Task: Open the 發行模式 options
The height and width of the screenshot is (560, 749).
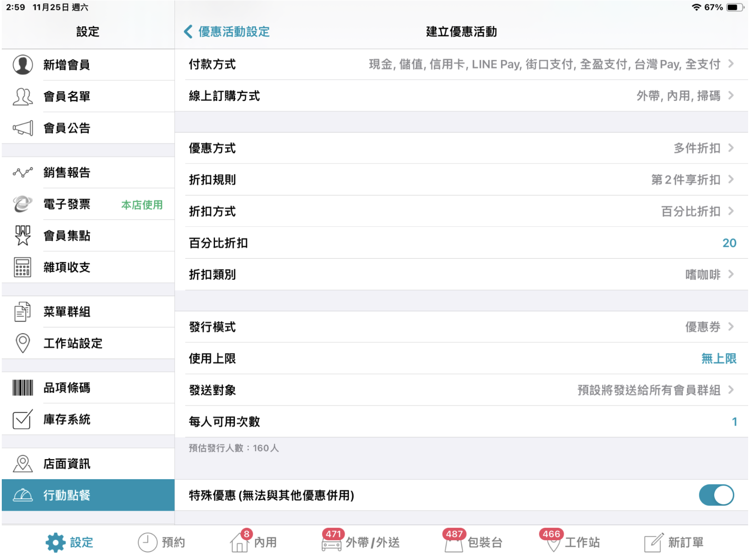Action: [461, 327]
